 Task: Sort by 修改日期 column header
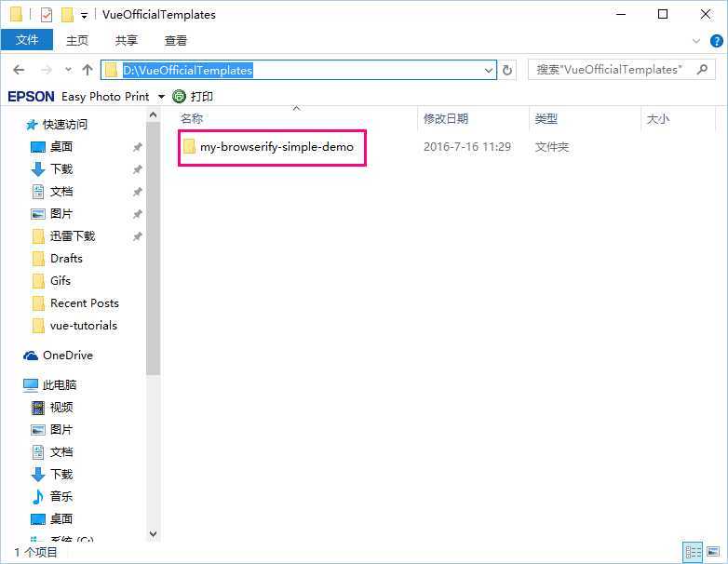pos(446,119)
